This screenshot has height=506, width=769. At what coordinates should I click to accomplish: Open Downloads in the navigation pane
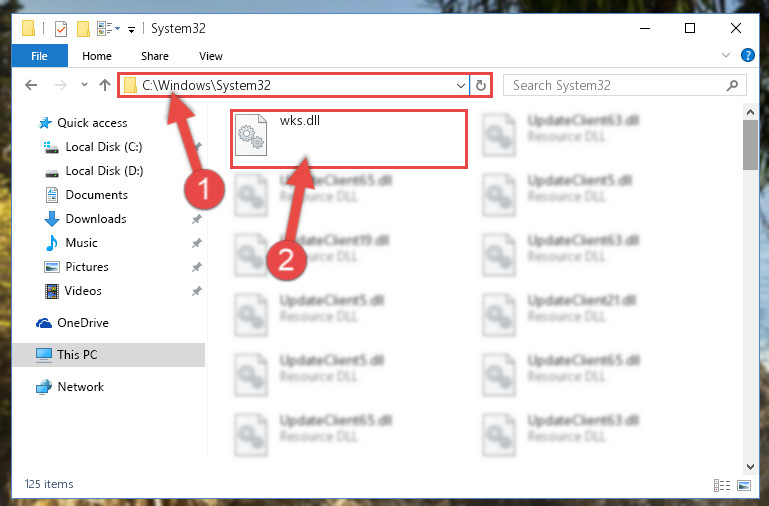(x=96, y=219)
